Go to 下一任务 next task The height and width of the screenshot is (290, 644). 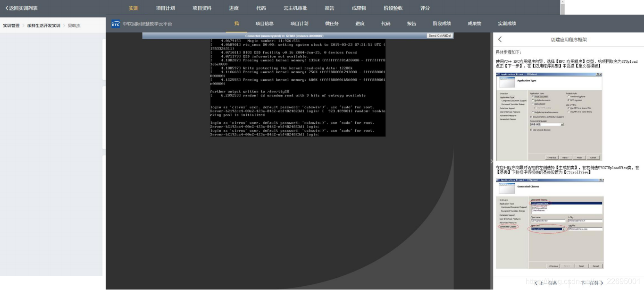click(x=592, y=283)
